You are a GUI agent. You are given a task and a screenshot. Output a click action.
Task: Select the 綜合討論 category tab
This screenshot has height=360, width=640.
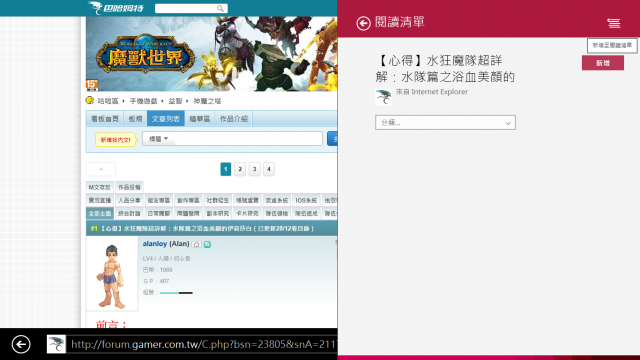[129, 213]
